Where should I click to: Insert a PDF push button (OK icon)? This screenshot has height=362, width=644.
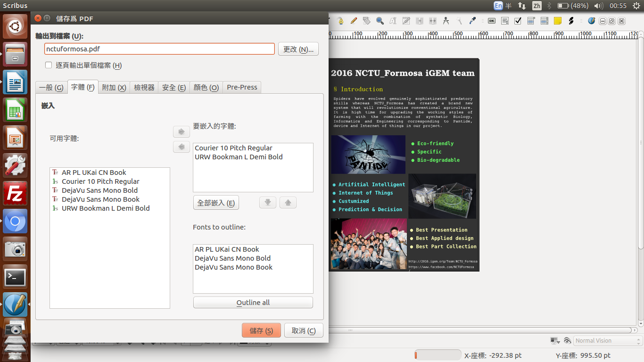coord(492,21)
